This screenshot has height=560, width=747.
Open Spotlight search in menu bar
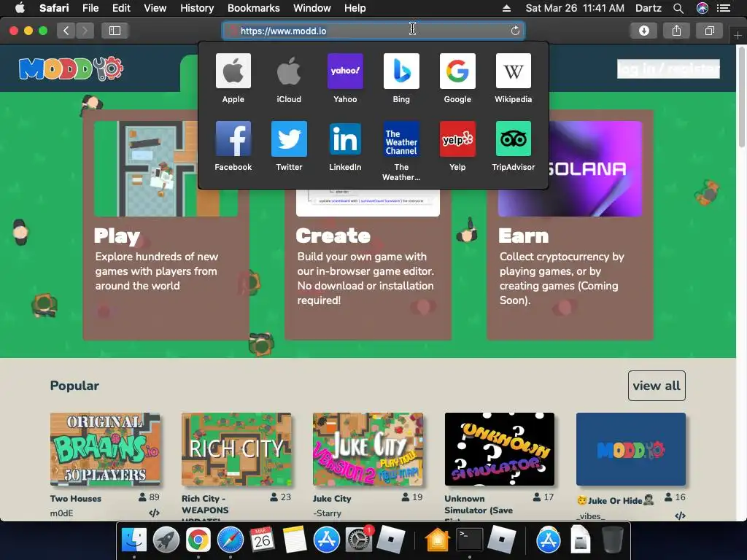pos(678,8)
